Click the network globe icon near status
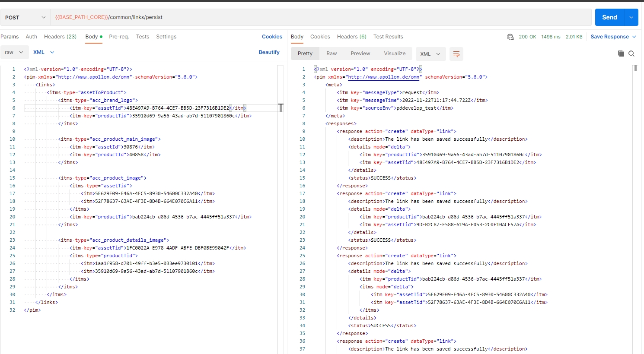The height and width of the screenshot is (354, 644). tap(510, 37)
